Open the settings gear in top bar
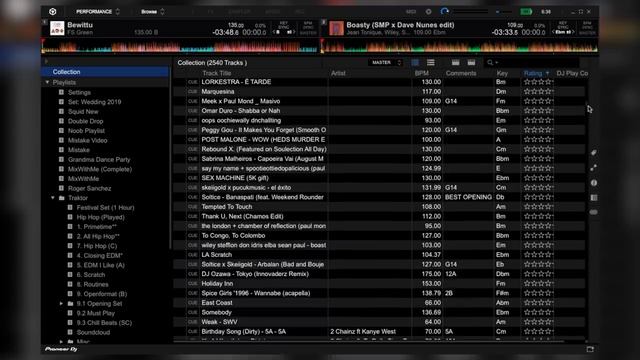 429,11
